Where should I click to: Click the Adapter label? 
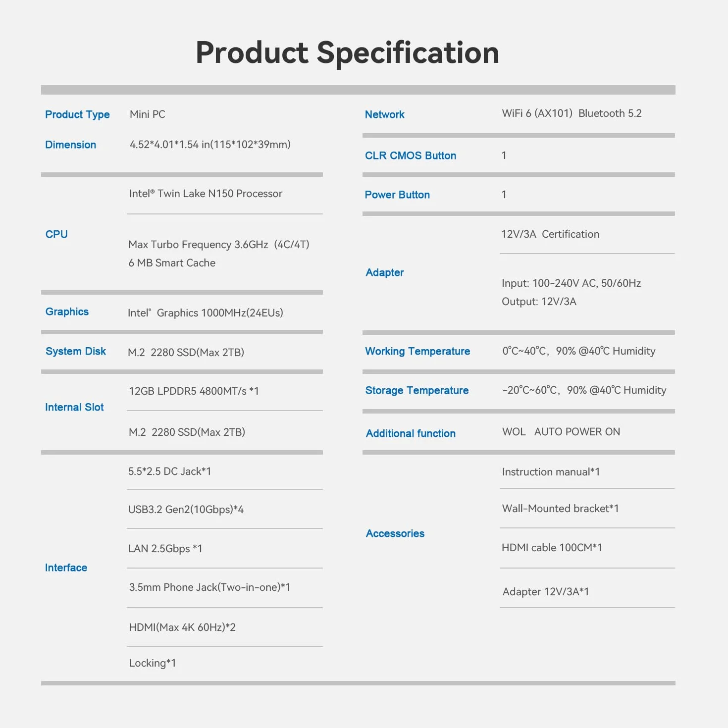point(385,273)
